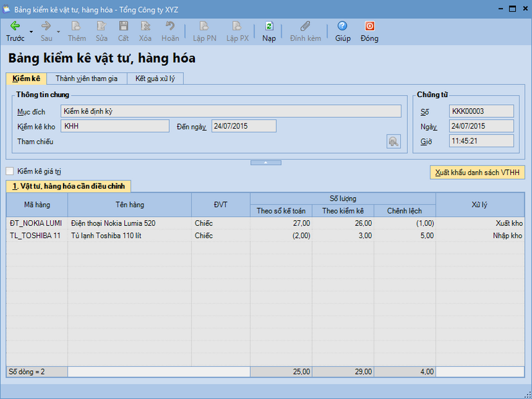
Task: Click the Tham chiếu search reference icon
Action: click(394, 142)
